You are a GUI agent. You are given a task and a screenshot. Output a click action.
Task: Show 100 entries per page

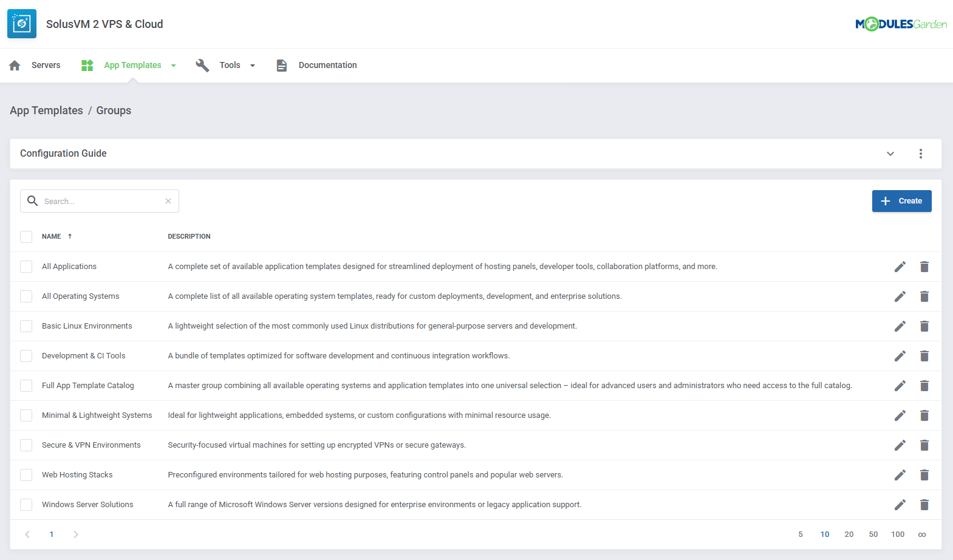[898, 534]
